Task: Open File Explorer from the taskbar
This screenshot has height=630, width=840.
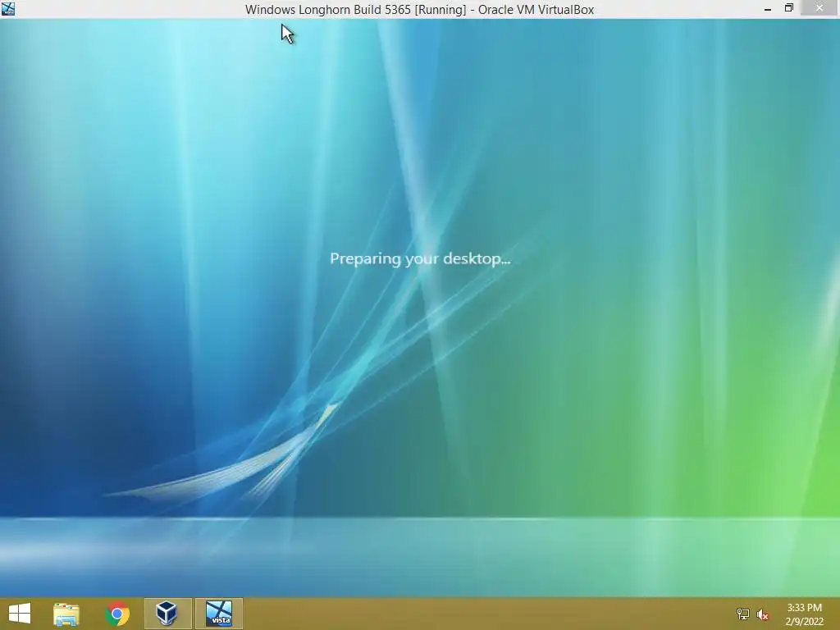Action: tap(66, 614)
